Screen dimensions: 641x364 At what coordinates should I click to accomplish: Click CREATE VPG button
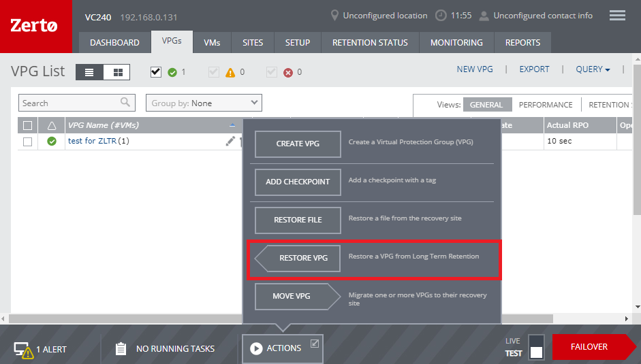[298, 144]
